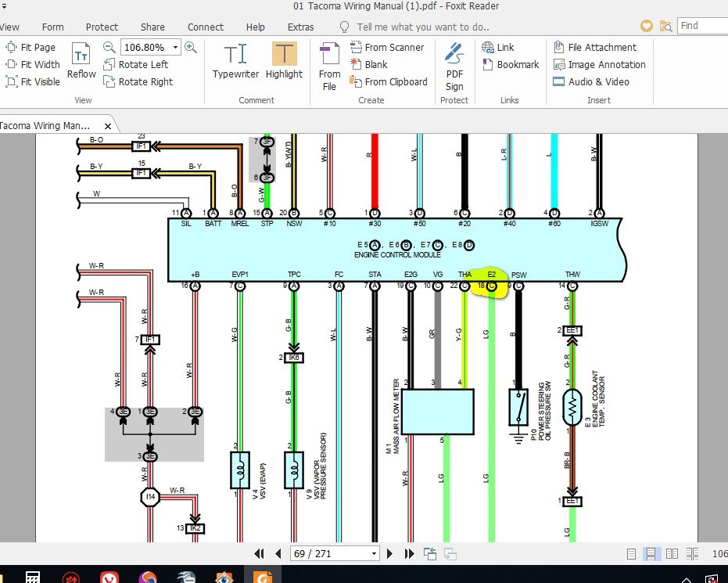Open the Form ribbon tab
The image size is (728, 583).
(53, 27)
